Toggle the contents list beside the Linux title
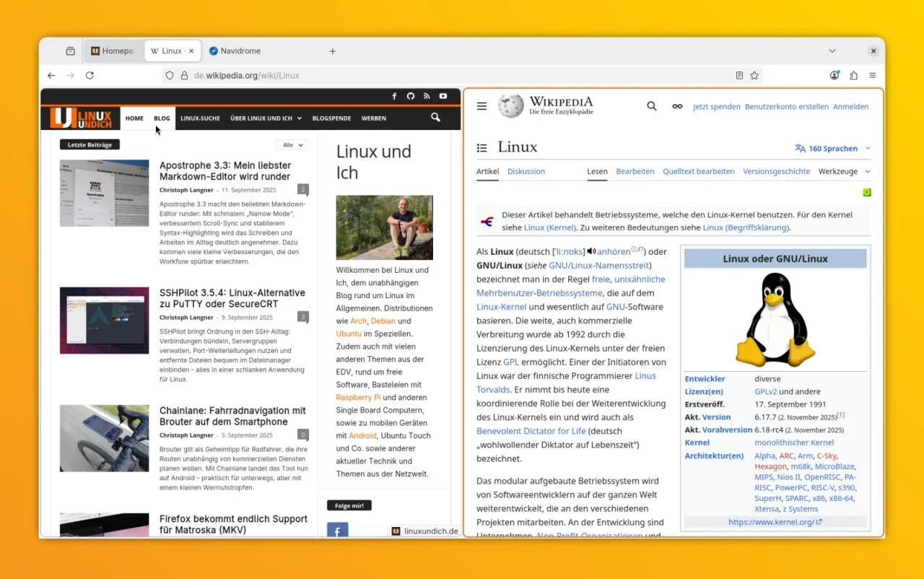This screenshot has width=924, height=579. click(481, 147)
